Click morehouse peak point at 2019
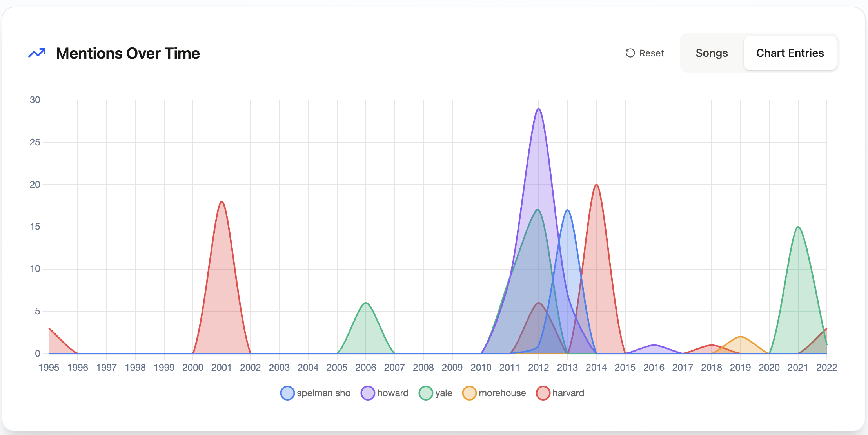This screenshot has height=435, width=868. tap(740, 337)
